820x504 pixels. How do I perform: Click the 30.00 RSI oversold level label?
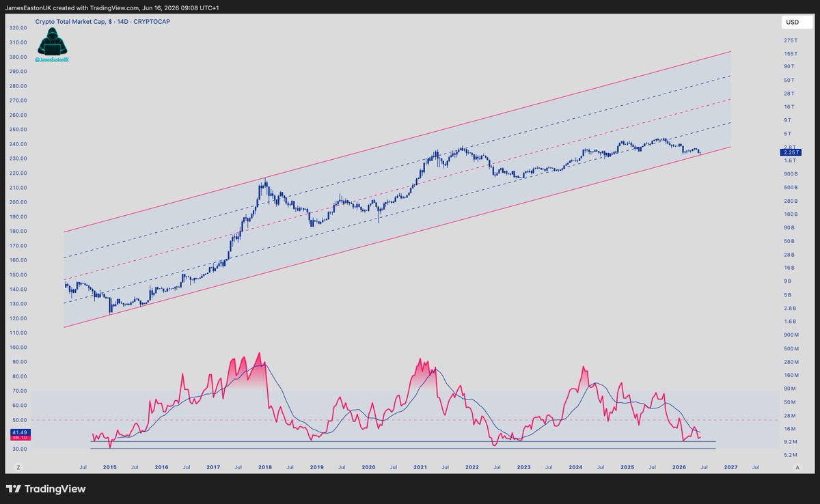[19, 449]
